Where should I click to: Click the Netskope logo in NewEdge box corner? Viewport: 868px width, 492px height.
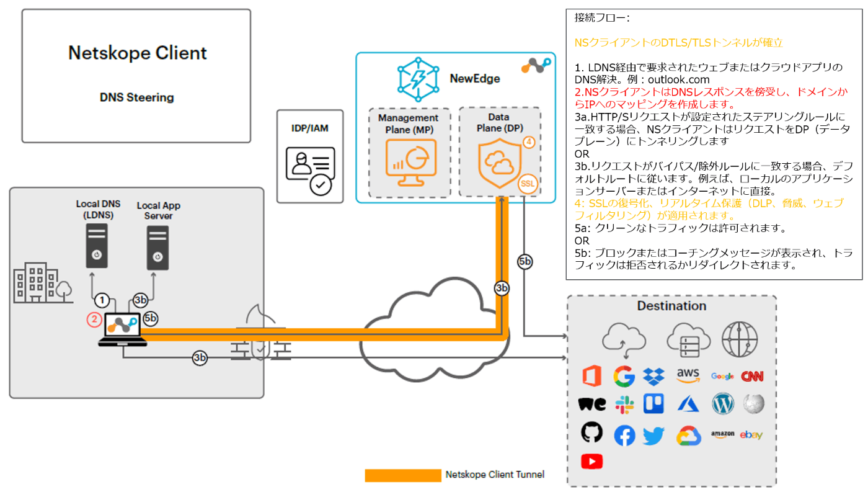click(535, 65)
